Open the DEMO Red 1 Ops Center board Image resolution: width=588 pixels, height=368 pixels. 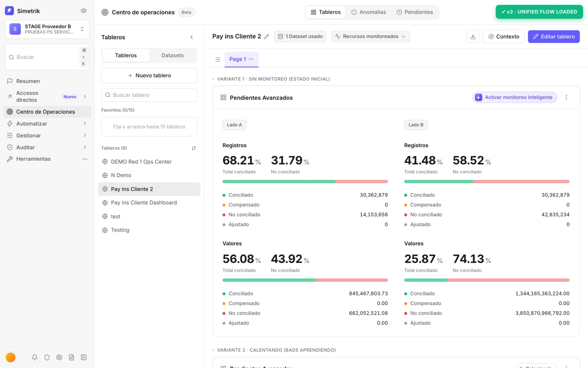click(149, 162)
